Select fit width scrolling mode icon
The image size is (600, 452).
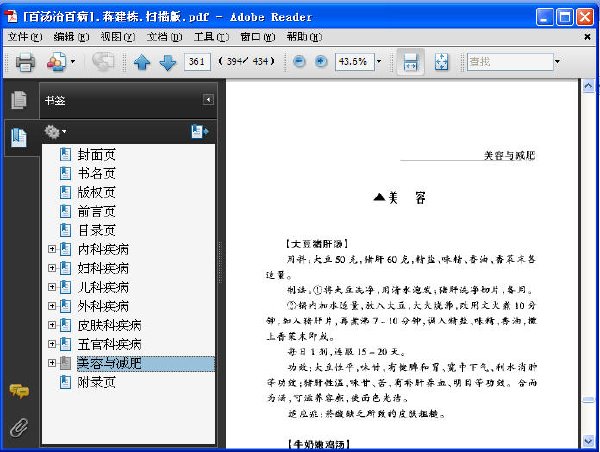click(x=410, y=62)
